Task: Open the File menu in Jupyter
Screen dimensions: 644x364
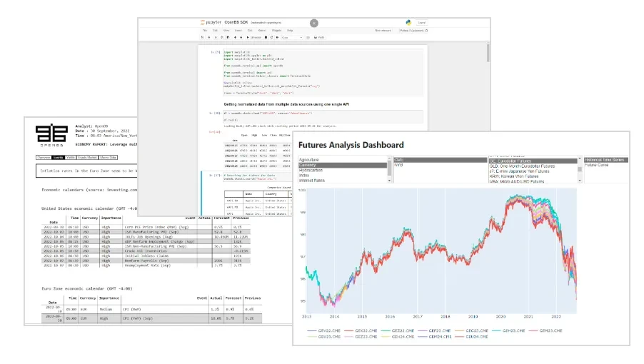Action: pyautogui.click(x=205, y=31)
